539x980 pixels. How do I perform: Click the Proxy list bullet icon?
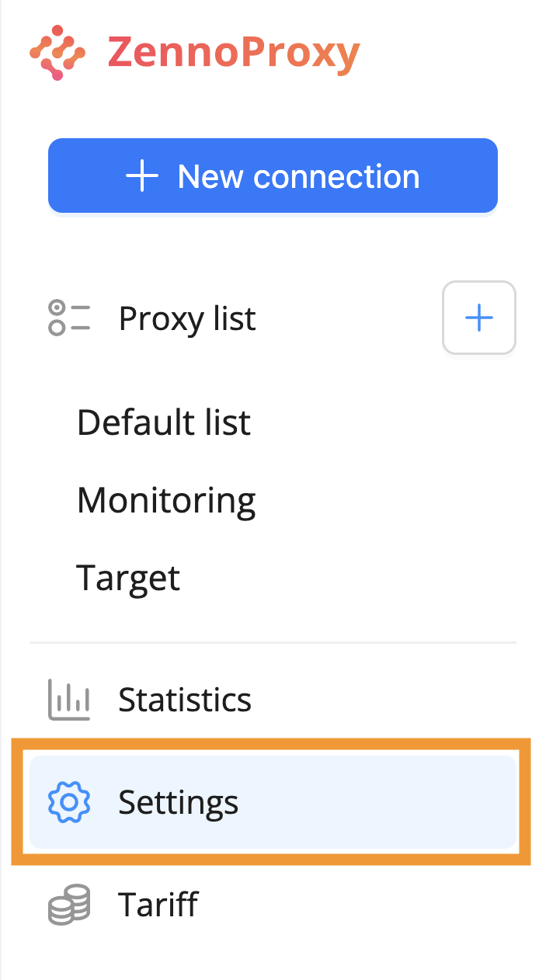tap(68, 318)
